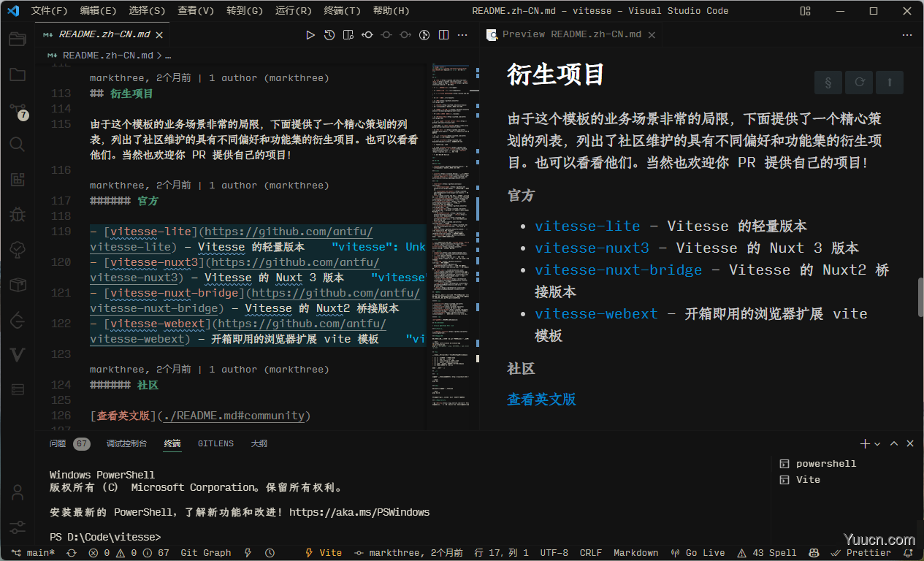Viewport: 924px width, 561px height.
Task: Change the UTF-8 encoding in status bar
Action: [x=554, y=553]
